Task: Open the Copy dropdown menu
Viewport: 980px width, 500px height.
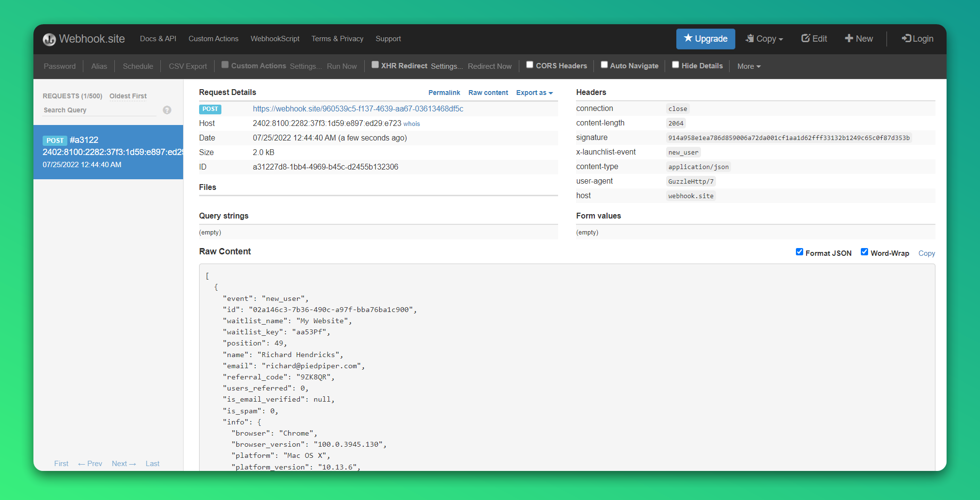Action: [x=764, y=39]
